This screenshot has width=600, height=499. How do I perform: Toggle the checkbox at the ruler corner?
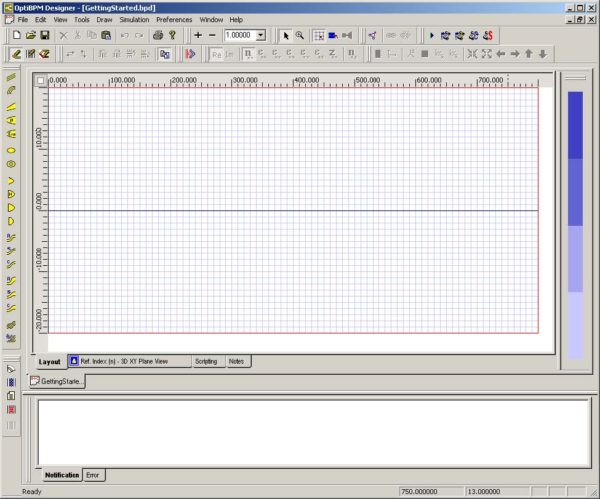click(x=41, y=81)
